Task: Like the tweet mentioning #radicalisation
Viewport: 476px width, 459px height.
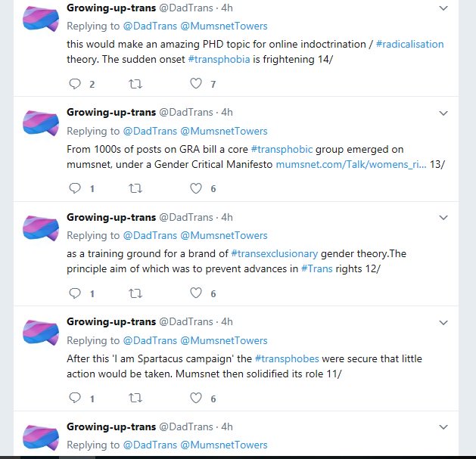Action: tap(196, 83)
